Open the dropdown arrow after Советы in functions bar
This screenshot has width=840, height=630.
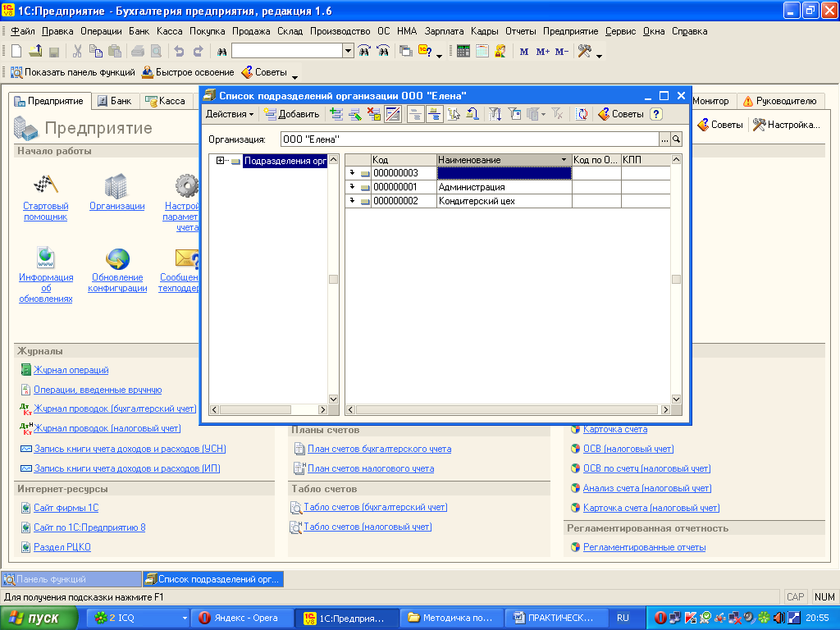(294, 78)
